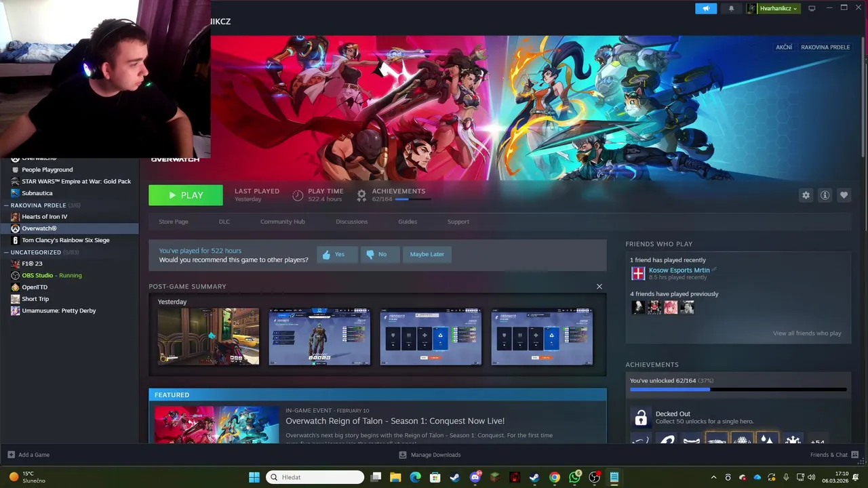Open the Guides tab

pyautogui.click(x=408, y=222)
